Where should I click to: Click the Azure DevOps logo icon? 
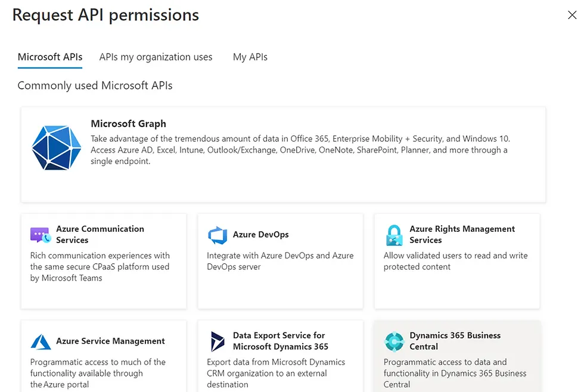pos(218,235)
